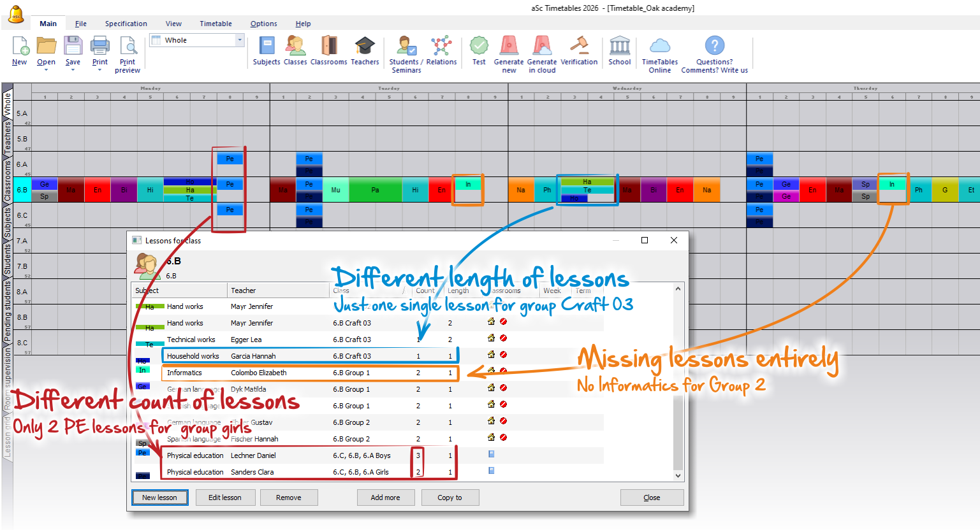This screenshot has height=530, width=980.
Task: Expand the Open file dropdown arrow
Action: point(46,70)
